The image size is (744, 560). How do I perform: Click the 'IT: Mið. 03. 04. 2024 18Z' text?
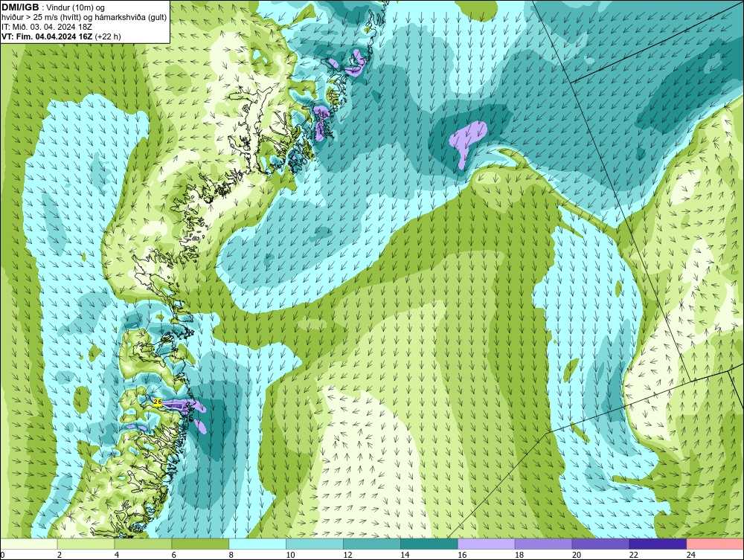click(46, 27)
